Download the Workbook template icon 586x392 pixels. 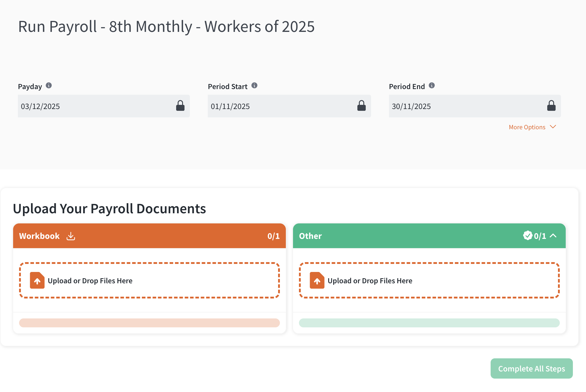click(x=71, y=236)
